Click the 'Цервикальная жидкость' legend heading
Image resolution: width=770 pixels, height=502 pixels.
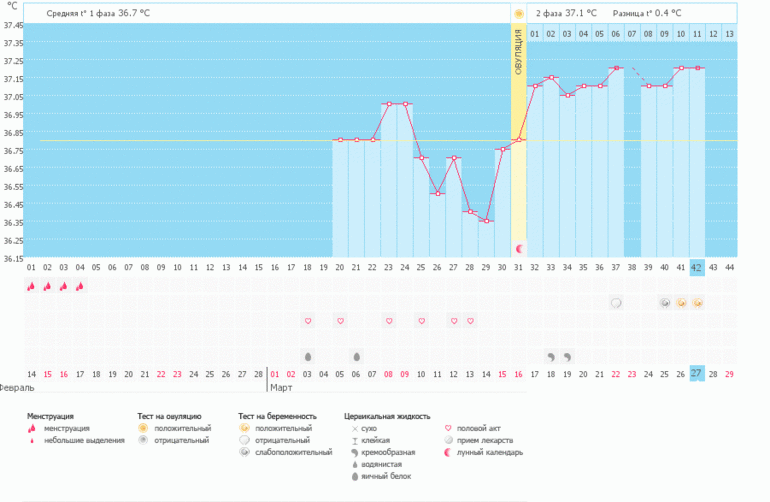coord(387,417)
